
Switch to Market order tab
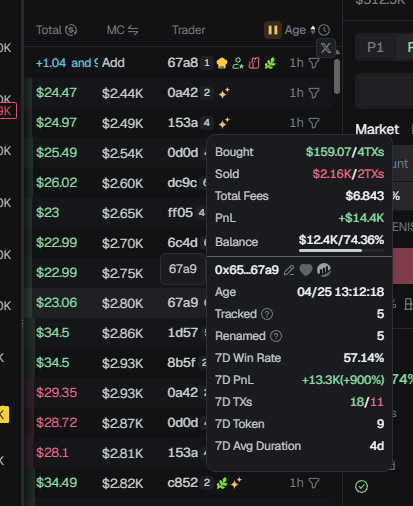(x=377, y=129)
